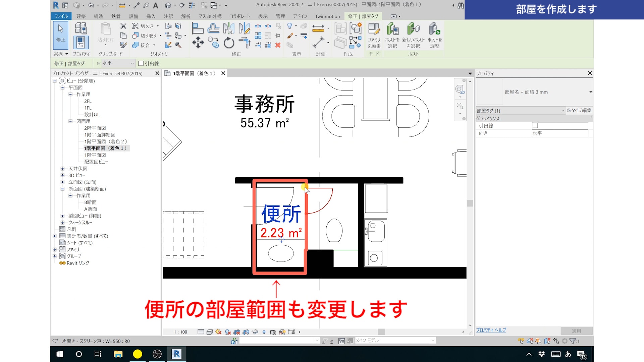Open the room tag type selector dropdown
The image size is (644, 362).
click(x=590, y=92)
